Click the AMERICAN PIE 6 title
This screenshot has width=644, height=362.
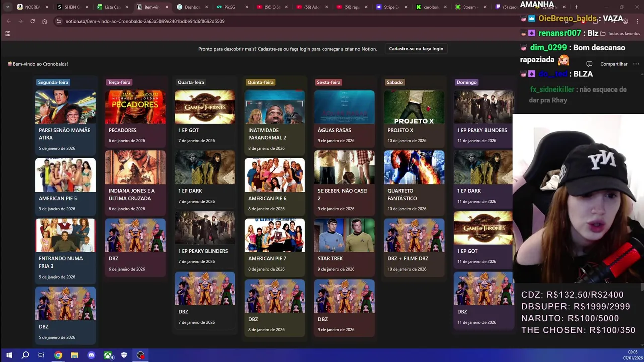point(267,198)
